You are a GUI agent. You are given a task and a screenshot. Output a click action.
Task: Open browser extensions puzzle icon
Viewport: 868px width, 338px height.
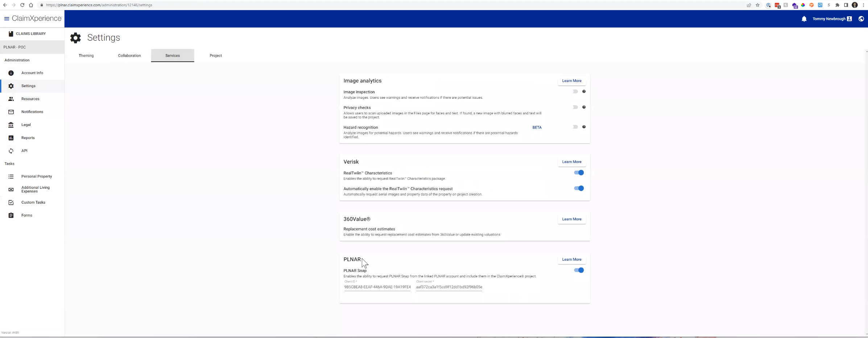pyautogui.click(x=837, y=5)
